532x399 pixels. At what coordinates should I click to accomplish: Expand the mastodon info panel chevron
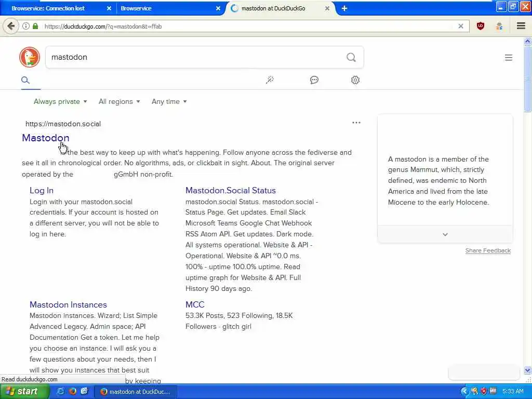[445, 234]
